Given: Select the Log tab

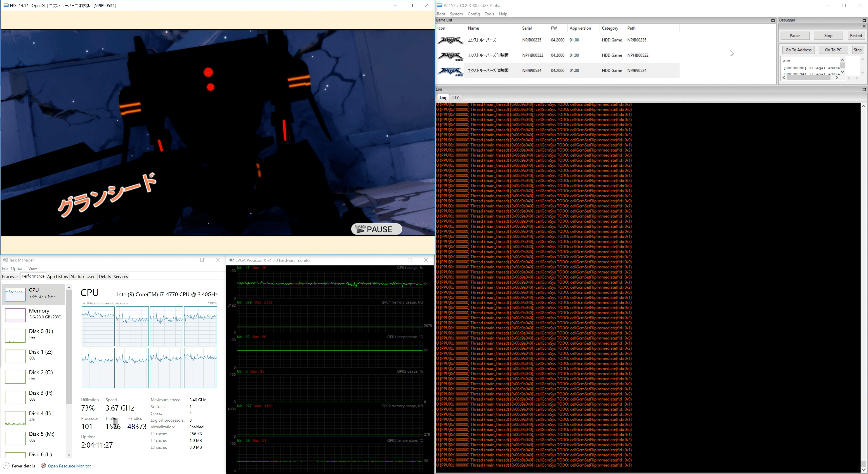Looking at the screenshot, I should pyautogui.click(x=443, y=98).
